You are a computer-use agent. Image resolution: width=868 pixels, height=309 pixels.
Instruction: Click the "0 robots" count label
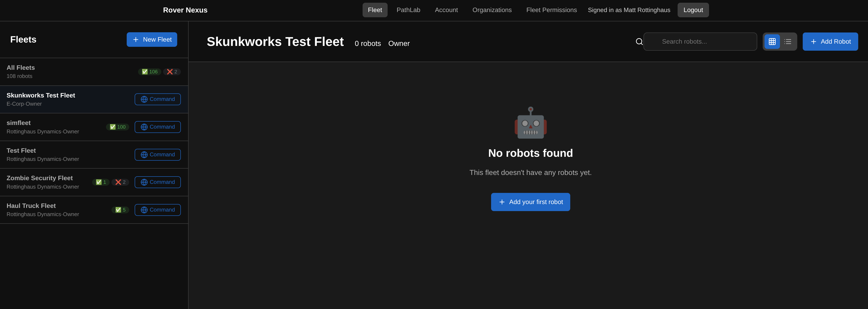(x=368, y=43)
